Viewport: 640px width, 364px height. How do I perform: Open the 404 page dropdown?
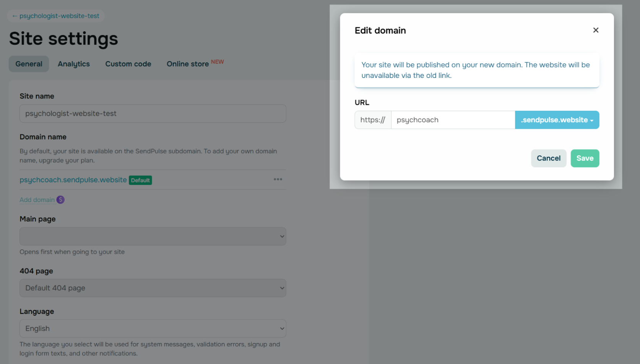click(153, 288)
